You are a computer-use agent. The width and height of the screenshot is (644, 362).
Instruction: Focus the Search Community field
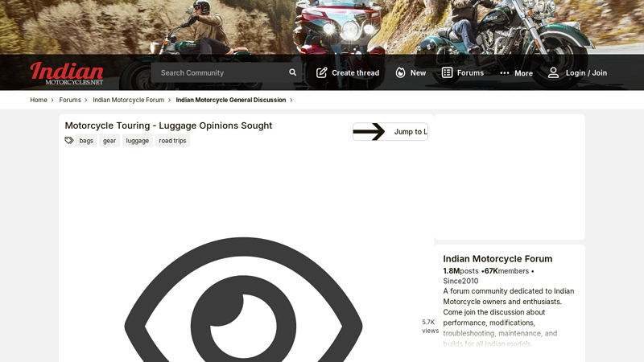point(222,72)
